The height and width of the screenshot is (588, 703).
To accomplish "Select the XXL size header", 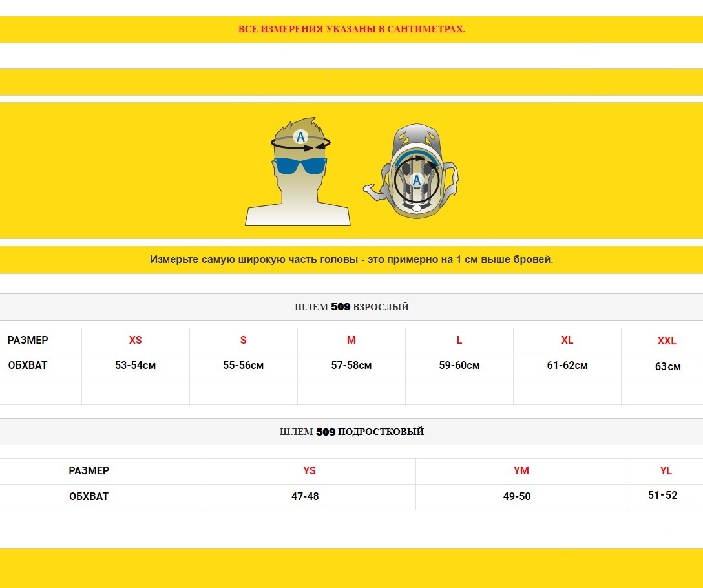I will (x=667, y=341).
